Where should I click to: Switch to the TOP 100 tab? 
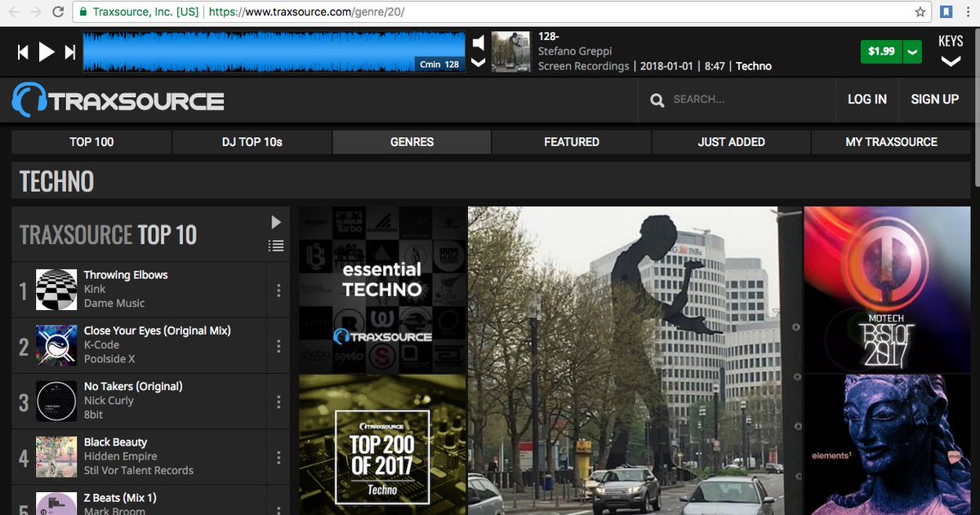91,141
